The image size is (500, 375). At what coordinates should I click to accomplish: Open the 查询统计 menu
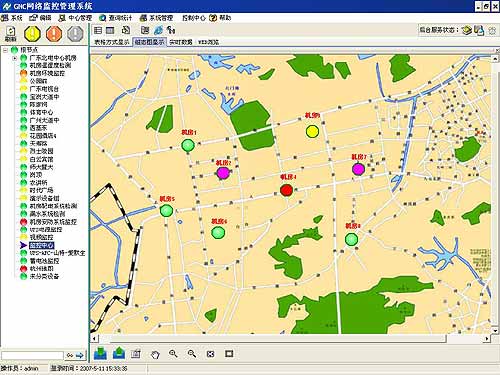(x=116, y=18)
